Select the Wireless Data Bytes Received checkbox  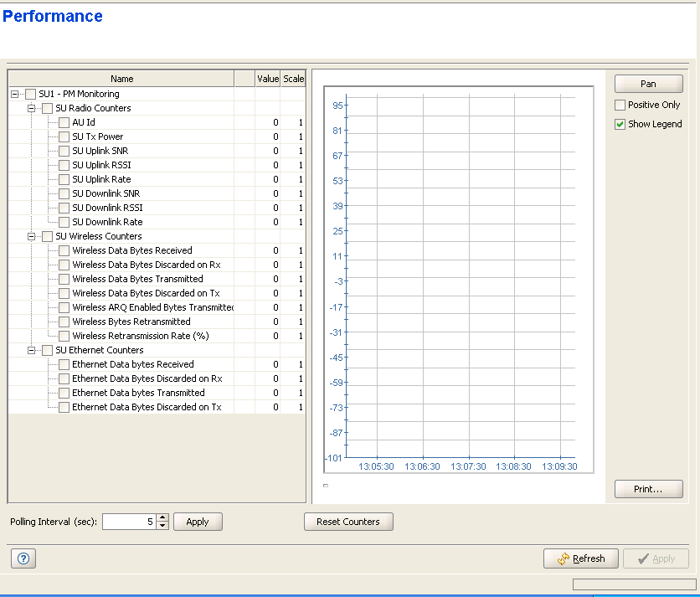(64, 251)
